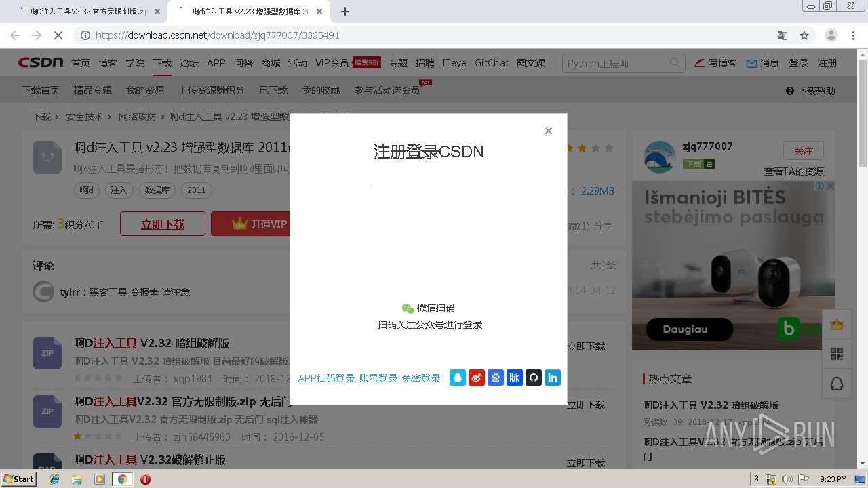Click the CSDN logo

[40, 62]
